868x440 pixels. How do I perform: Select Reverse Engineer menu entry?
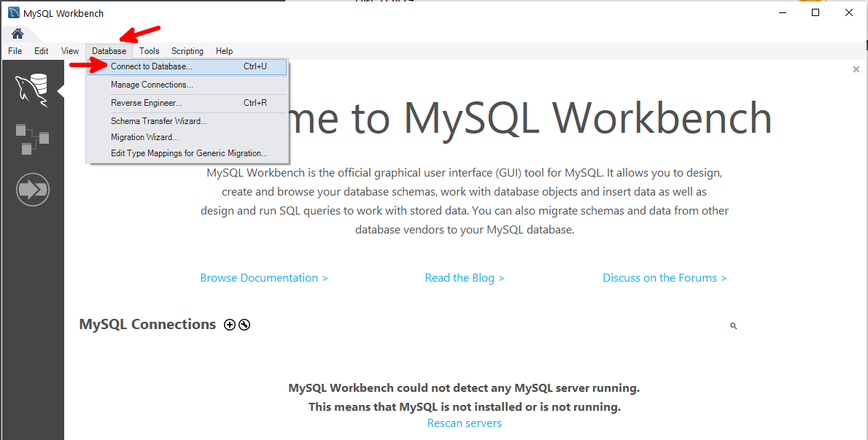tap(187, 103)
